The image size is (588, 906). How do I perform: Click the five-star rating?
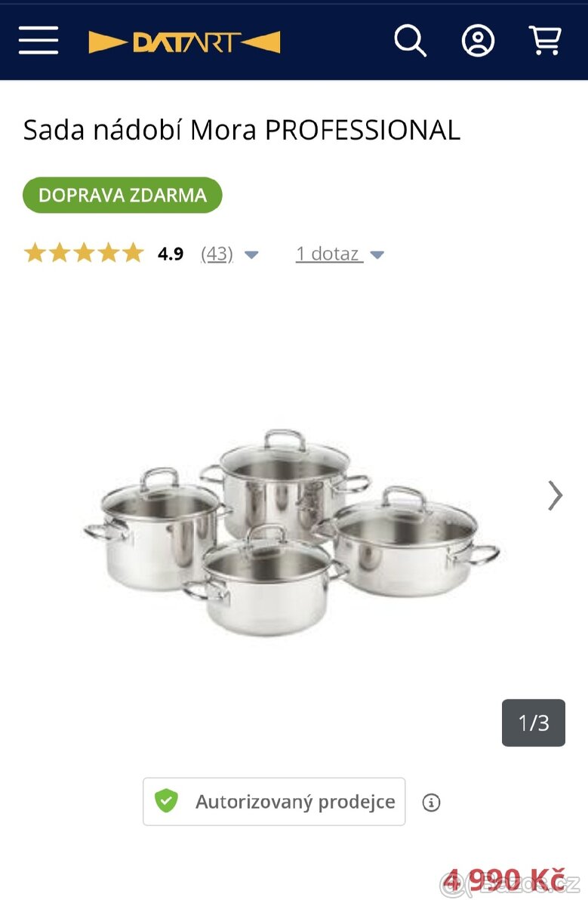tap(83, 253)
